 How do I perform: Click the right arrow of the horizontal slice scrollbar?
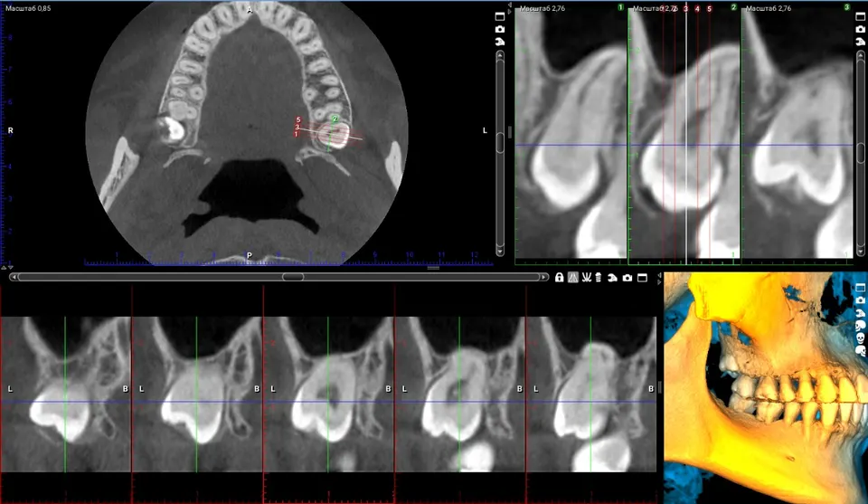544,277
